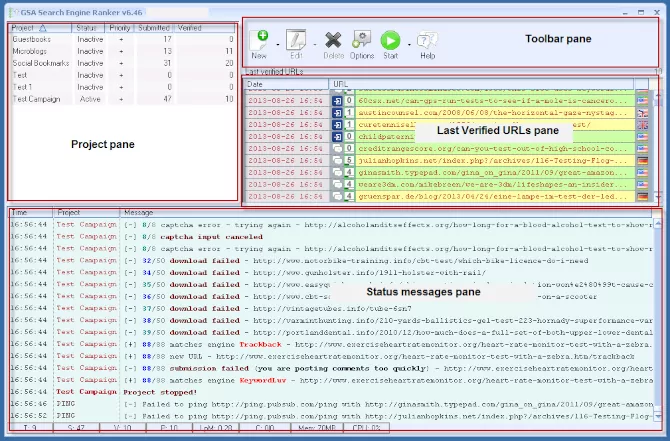Select the Test Campaign project
Screen dimensions: 670x441
point(122,99)
